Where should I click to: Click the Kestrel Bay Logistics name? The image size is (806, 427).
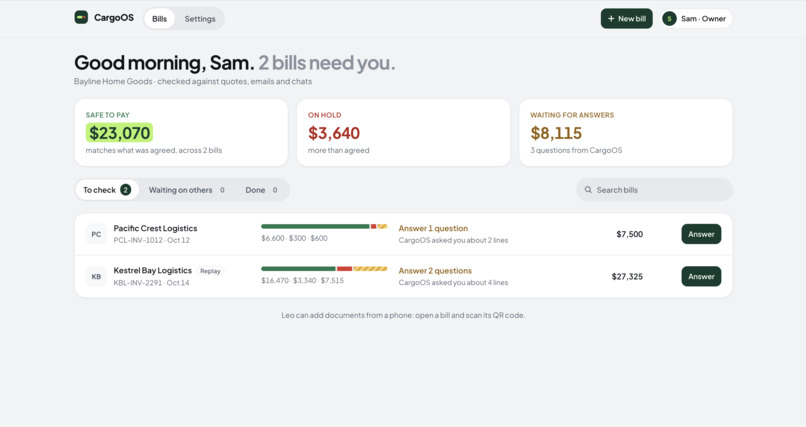(153, 270)
